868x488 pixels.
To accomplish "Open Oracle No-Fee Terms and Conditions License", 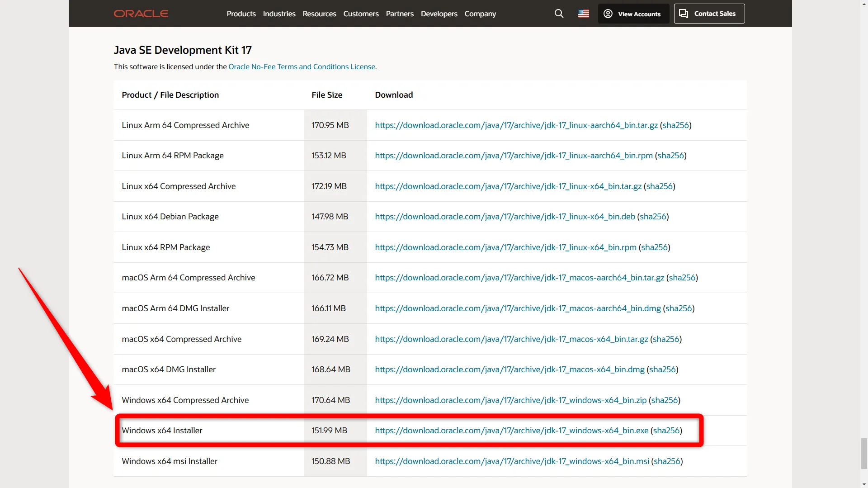I will click(302, 66).
